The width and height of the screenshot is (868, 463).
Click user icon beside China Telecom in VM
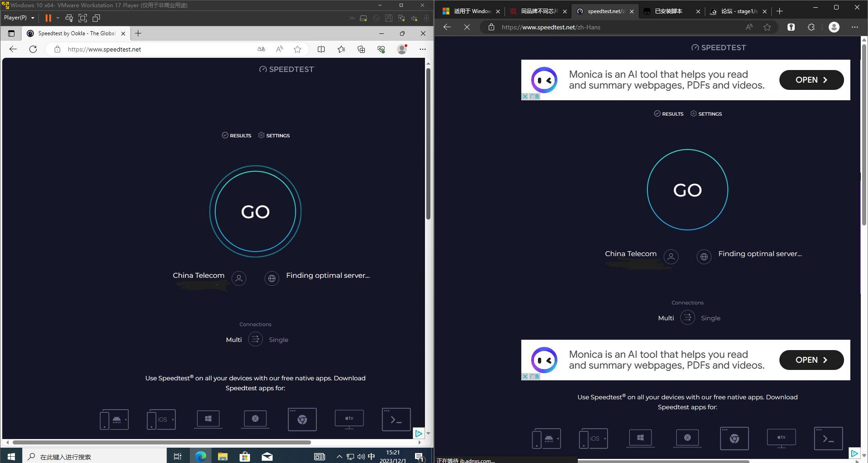click(x=239, y=279)
